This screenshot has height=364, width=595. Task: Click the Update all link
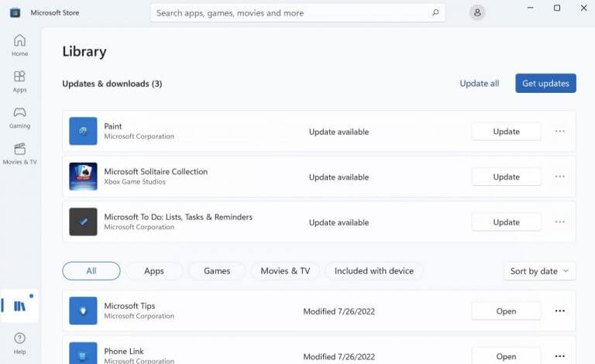tap(479, 84)
